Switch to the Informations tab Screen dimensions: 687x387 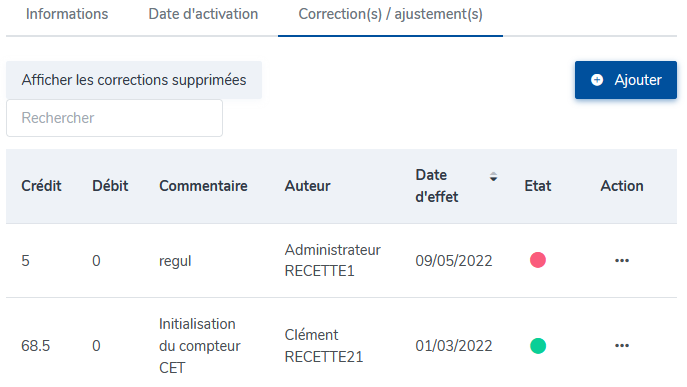point(67,14)
